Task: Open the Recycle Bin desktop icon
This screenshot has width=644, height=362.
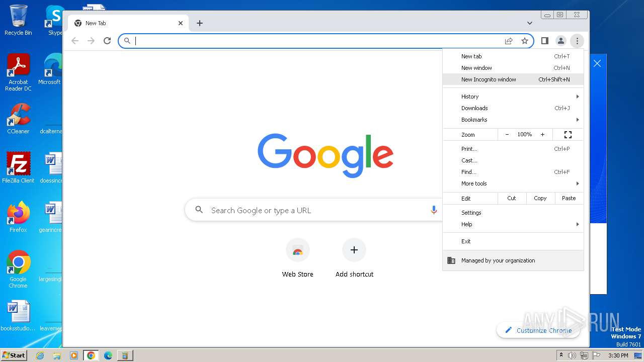Action: (18, 20)
